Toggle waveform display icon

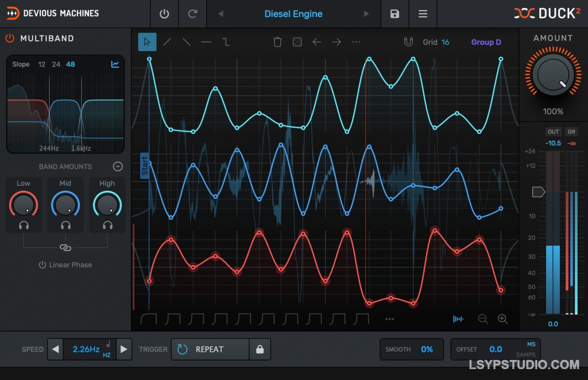(458, 319)
